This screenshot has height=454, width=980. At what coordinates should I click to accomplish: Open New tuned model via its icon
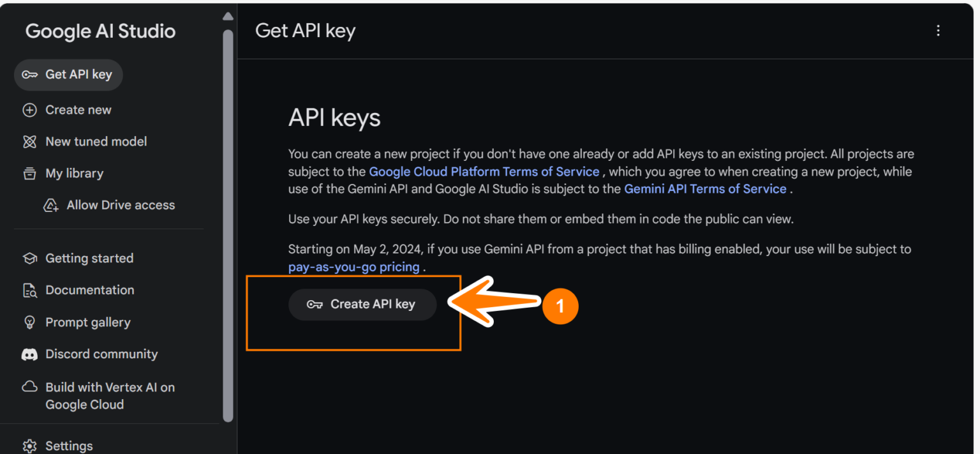click(x=30, y=141)
